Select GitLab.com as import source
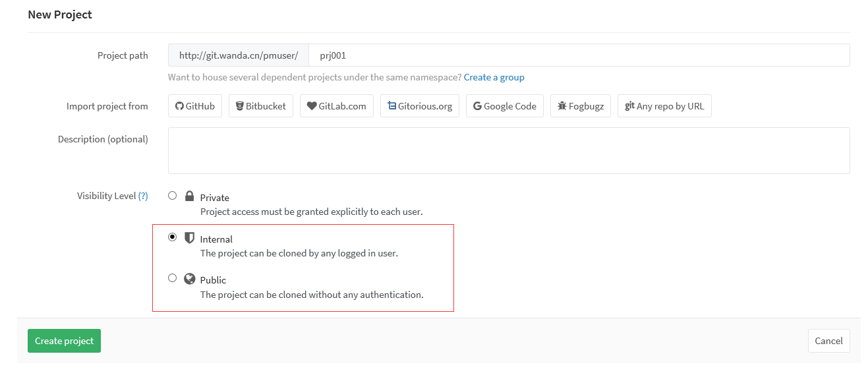Image resolution: width=868 pixels, height=383 pixels. pyautogui.click(x=336, y=105)
